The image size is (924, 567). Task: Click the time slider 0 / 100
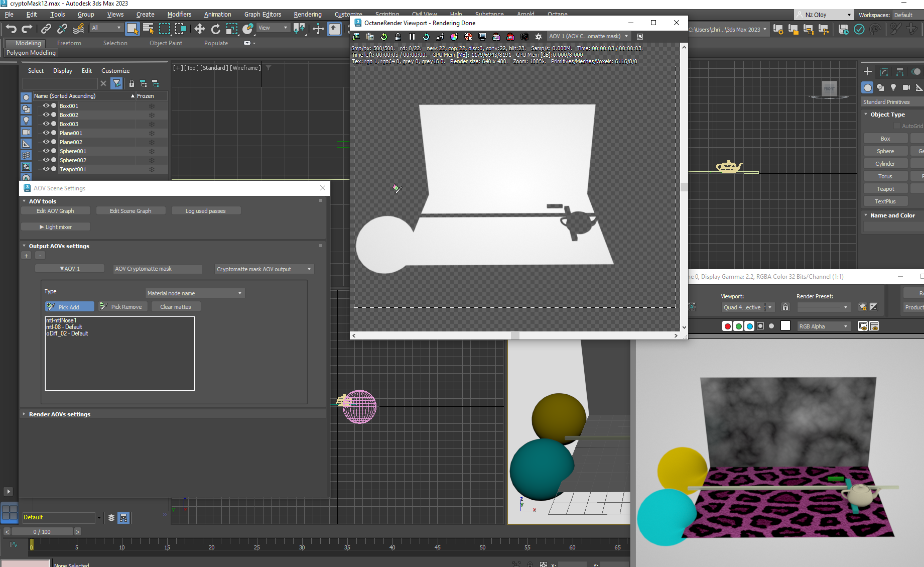tap(42, 531)
